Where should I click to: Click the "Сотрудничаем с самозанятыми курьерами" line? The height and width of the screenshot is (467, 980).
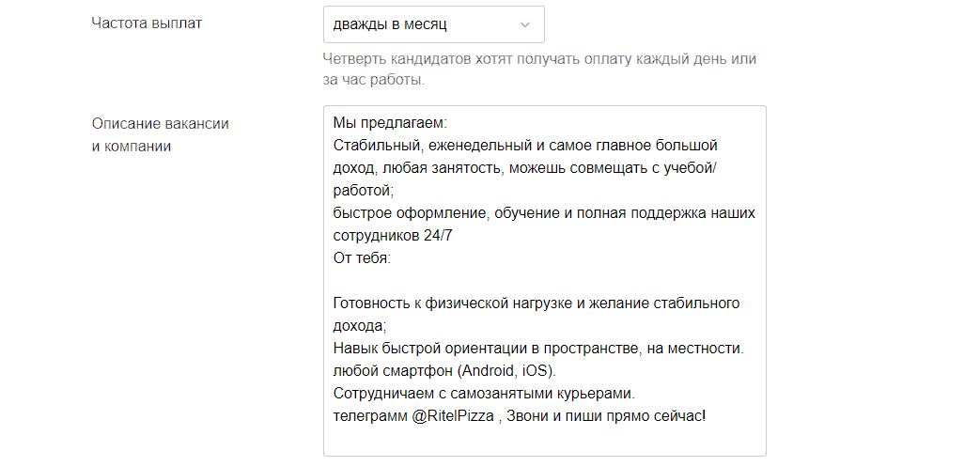[485, 394]
